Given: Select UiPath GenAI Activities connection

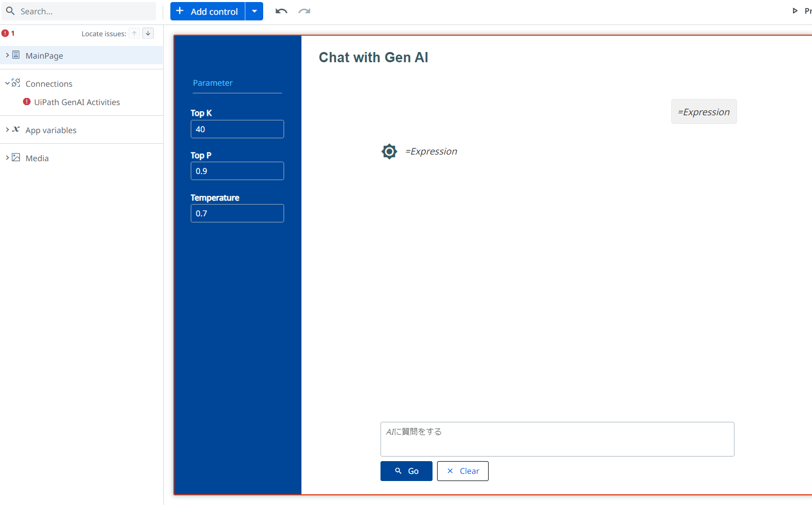Looking at the screenshot, I should coord(77,102).
